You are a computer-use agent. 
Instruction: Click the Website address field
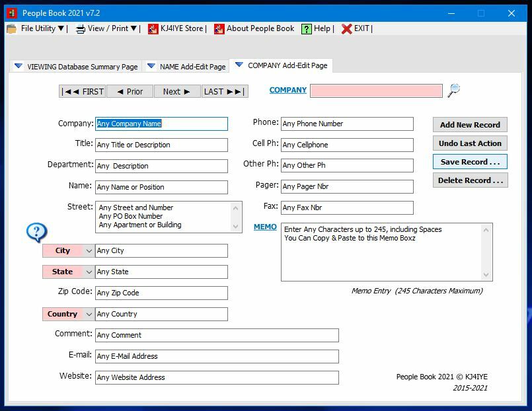tap(217, 377)
